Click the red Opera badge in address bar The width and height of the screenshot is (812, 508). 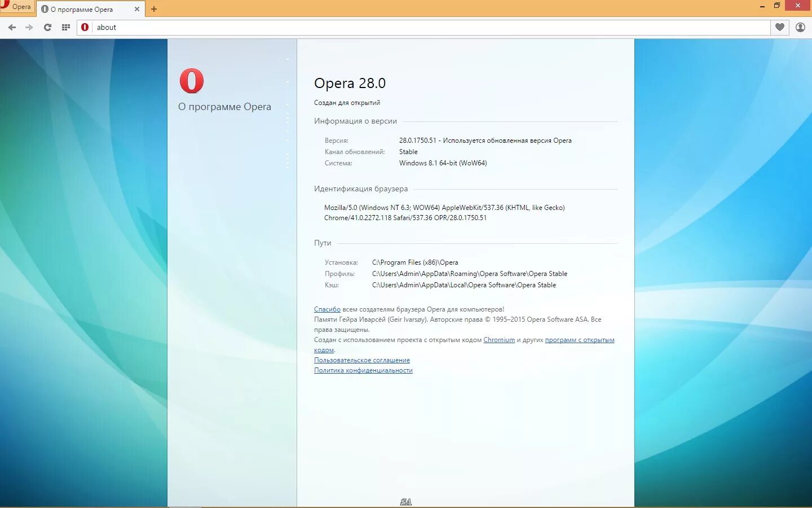85,27
